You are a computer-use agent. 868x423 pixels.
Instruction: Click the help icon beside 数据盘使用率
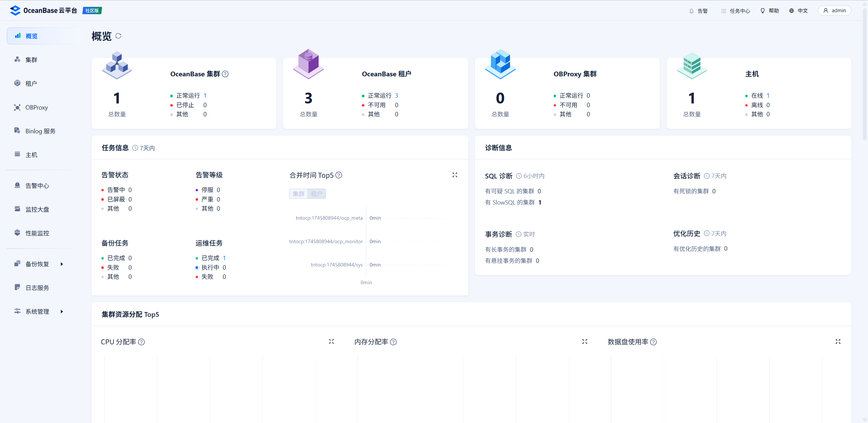click(653, 342)
